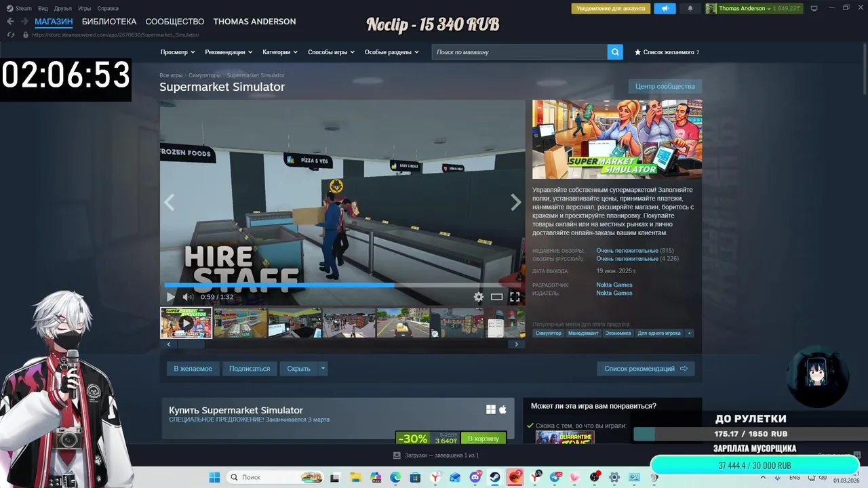Move the thumbnail strip left
The width and height of the screenshot is (868, 488).
[169, 344]
